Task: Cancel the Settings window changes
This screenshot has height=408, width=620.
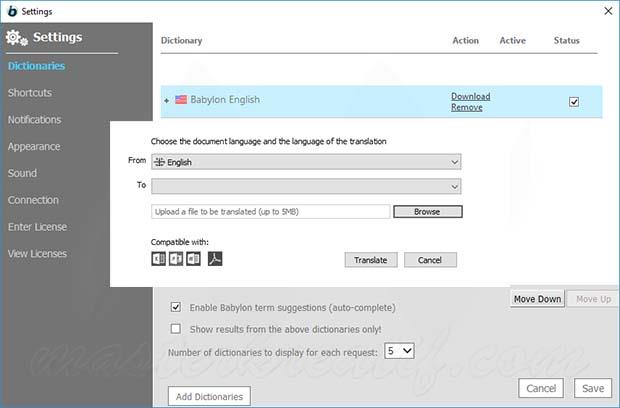Action: tap(541, 388)
